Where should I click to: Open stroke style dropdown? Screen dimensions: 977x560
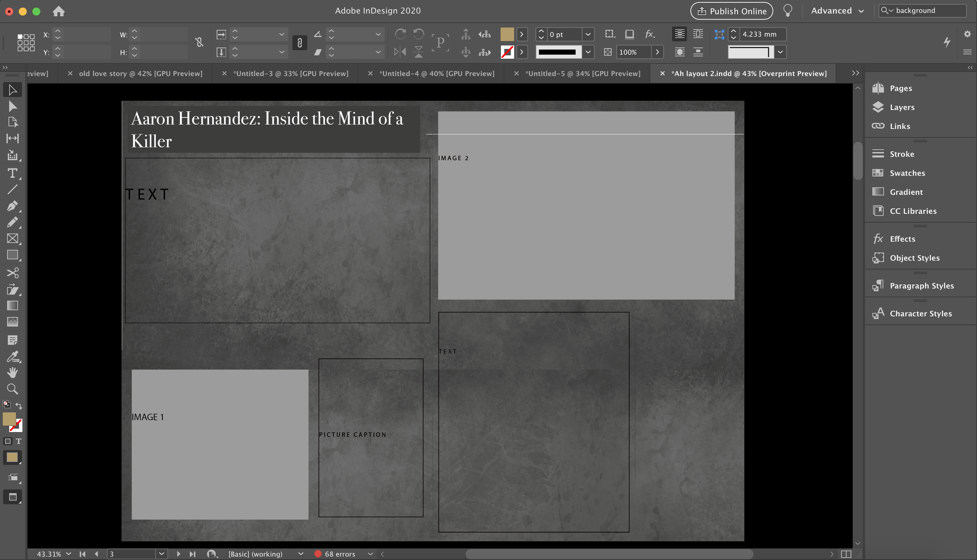pyautogui.click(x=588, y=52)
